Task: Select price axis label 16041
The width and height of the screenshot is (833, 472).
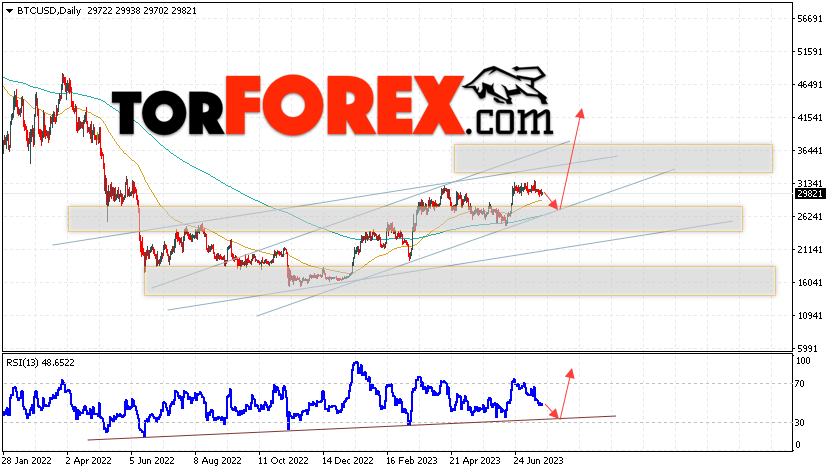Action: pyautogui.click(x=810, y=283)
